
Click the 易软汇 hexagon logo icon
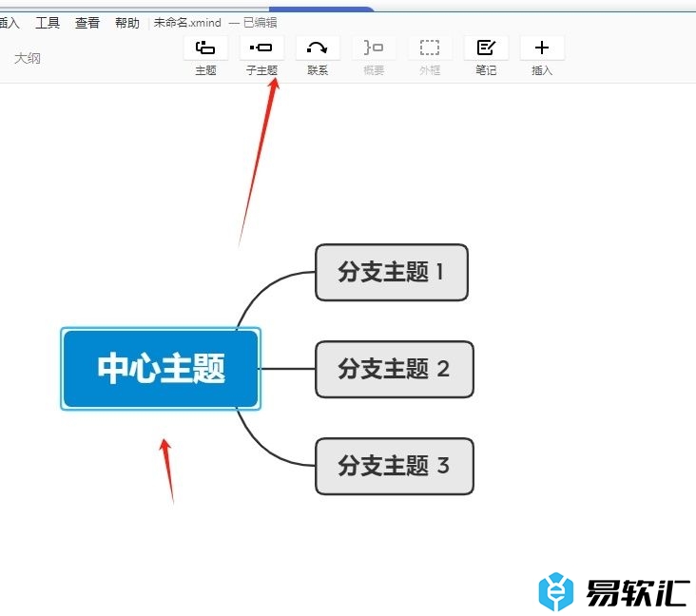[557, 591]
